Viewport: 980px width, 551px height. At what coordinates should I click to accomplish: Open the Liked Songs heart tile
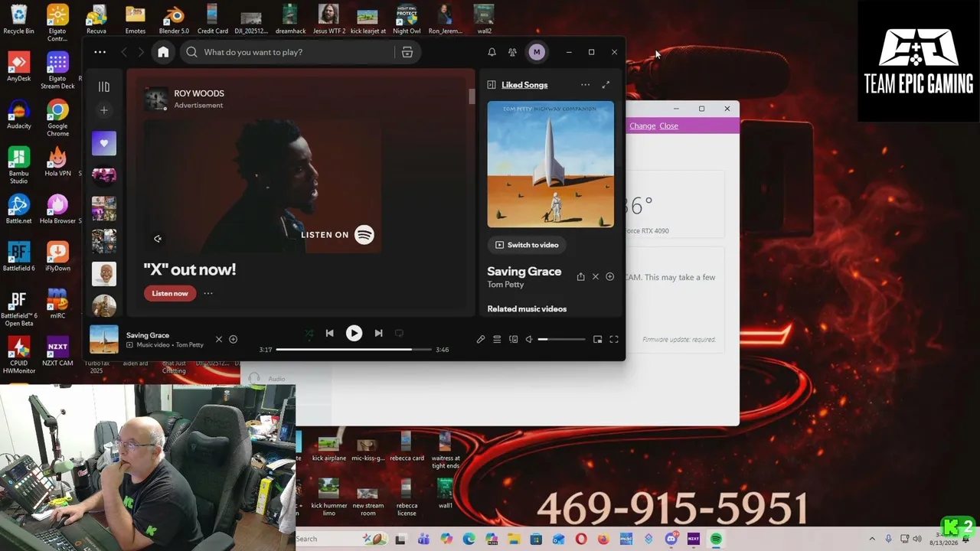coord(104,143)
